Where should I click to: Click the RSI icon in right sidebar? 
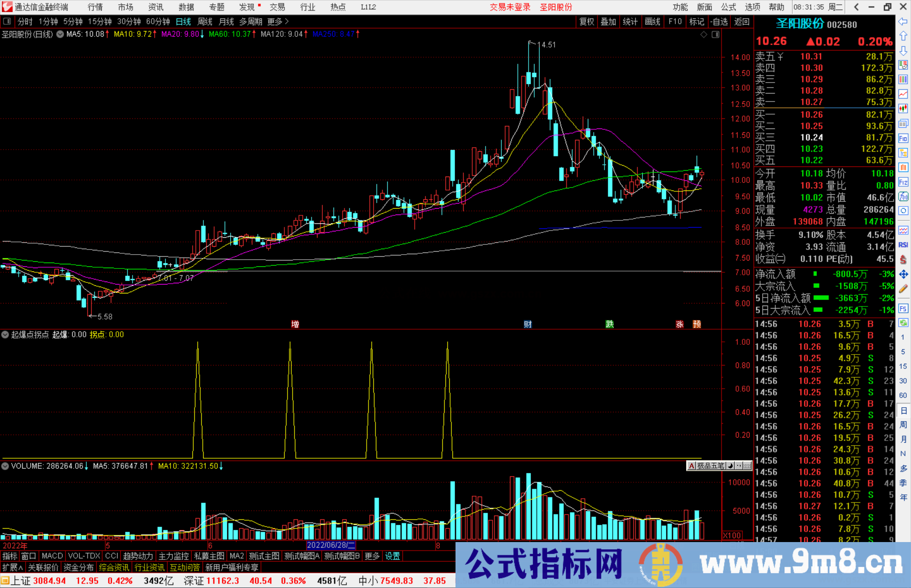903,245
